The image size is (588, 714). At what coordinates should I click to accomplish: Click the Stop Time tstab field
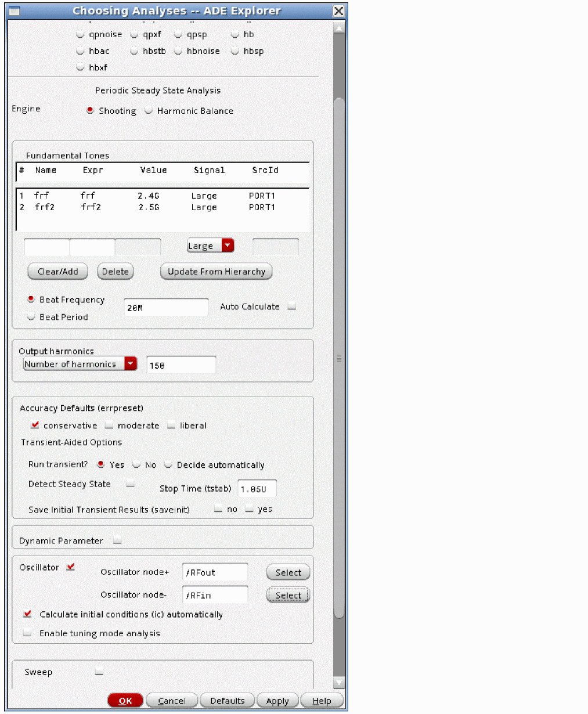[257, 489]
